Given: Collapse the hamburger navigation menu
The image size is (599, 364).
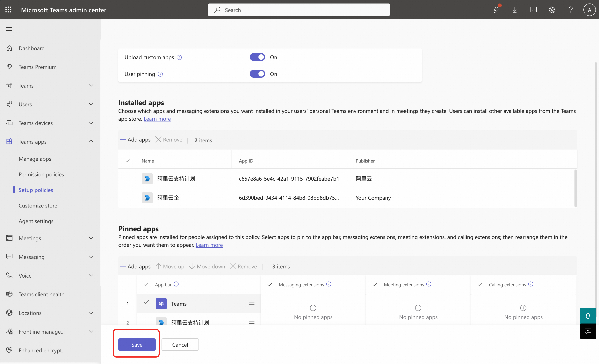Looking at the screenshot, I should click(x=9, y=29).
